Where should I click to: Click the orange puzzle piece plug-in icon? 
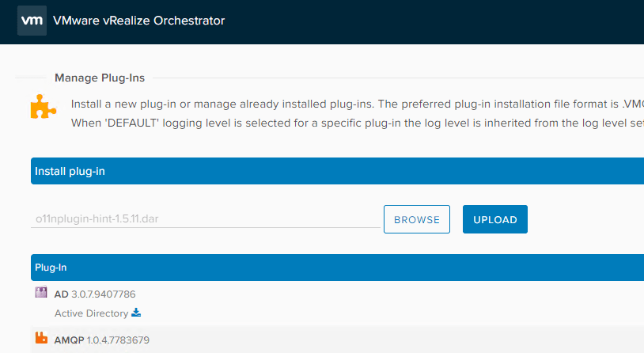44,107
